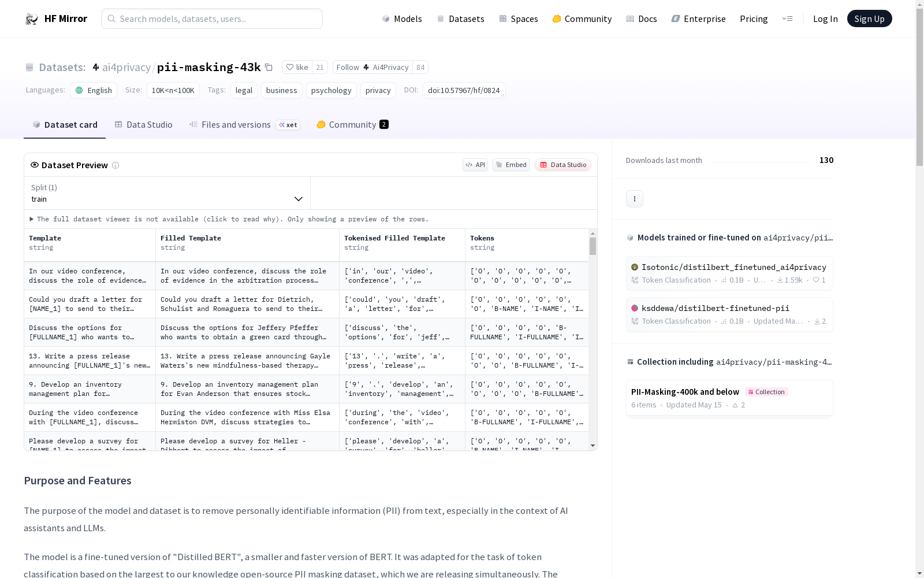The image size is (924, 578).
Task: Click the search magnifier icon
Action: click(x=111, y=18)
